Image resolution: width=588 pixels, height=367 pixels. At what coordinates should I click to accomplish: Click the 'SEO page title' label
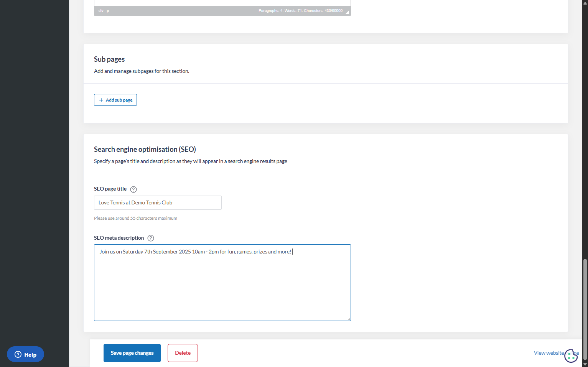coord(110,189)
